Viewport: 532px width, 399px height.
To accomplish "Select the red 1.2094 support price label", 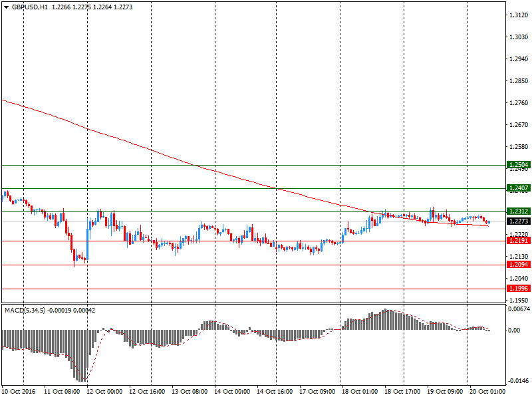I will pyautogui.click(x=519, y=264).
